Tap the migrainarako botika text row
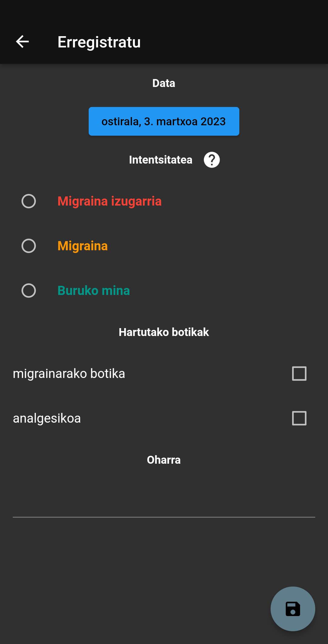Screen dimensions: 328x644 69,373
